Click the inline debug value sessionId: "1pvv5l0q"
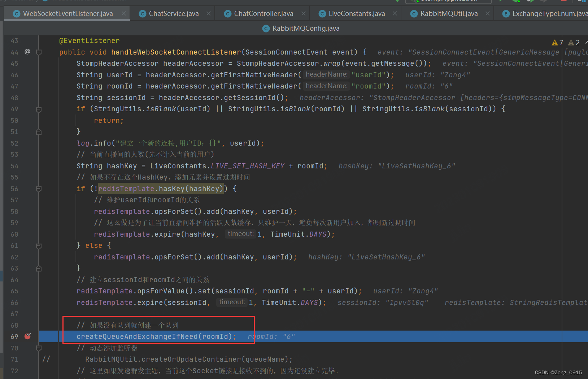Viewport: 588px width, 379px height. (383, 303)
